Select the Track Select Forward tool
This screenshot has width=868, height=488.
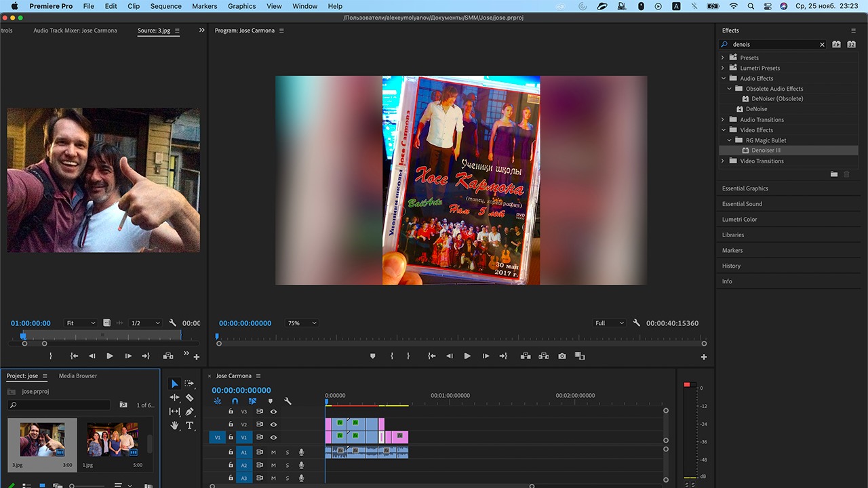(x=189, y=384)
